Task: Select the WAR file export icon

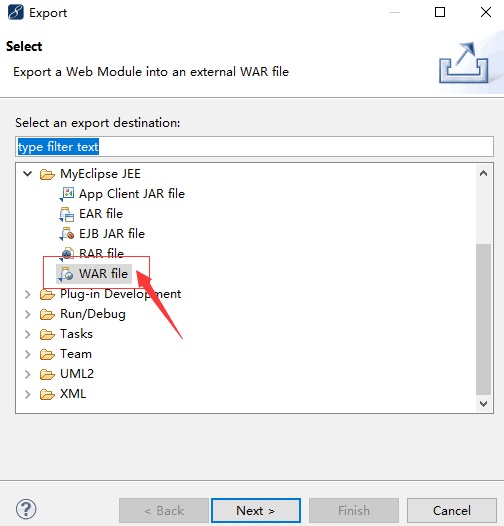Action: [67, 274]
